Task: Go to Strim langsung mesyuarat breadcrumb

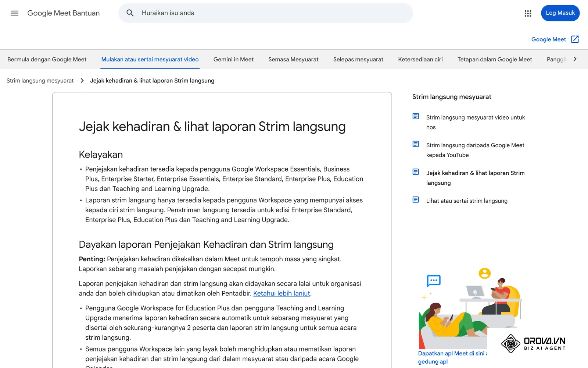Action: tap(40, 81)
